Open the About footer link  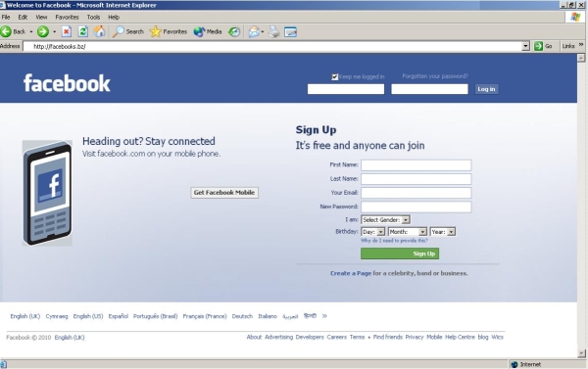point(254,337)
